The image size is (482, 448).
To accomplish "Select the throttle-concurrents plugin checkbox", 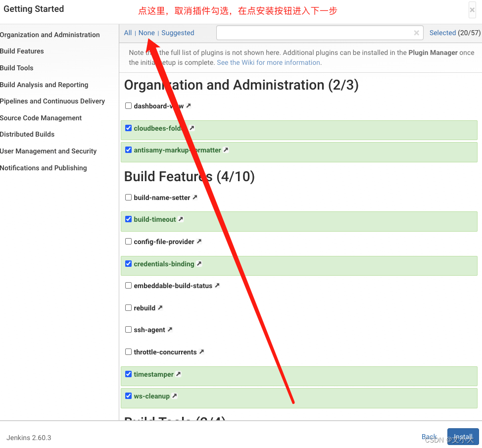I will 128,351.
